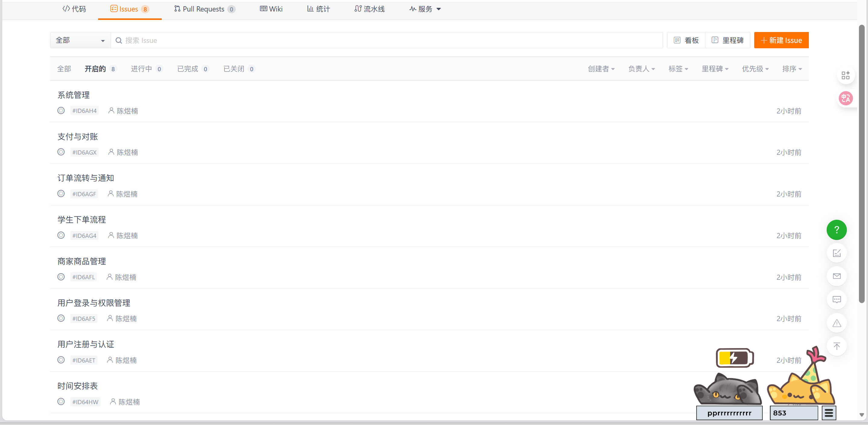Image resolution: width=868 pixels, height=425 pixels.
Task: Click the 新建 Issue button
Action: coord(781,40)
